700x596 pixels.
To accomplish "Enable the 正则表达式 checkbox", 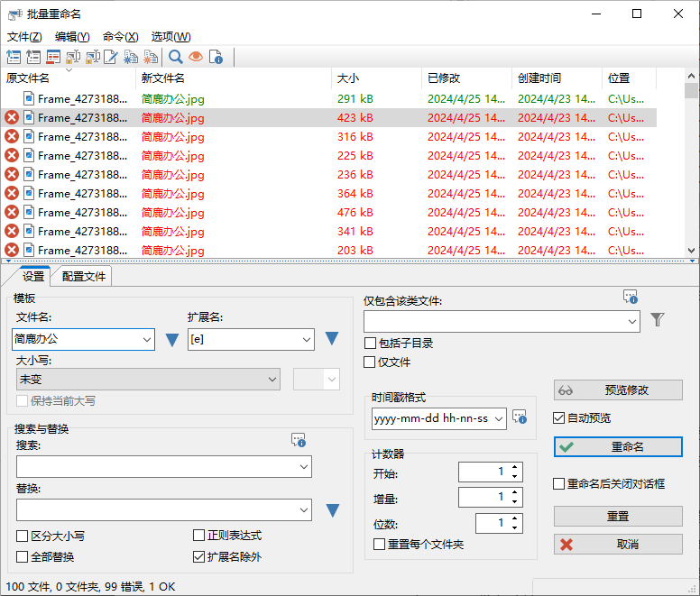I will [198, 536].
